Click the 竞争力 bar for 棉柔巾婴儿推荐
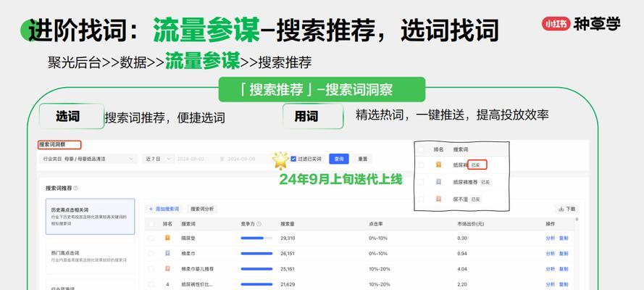Screen dimensions: 644x290 click(x=256, y=269)
